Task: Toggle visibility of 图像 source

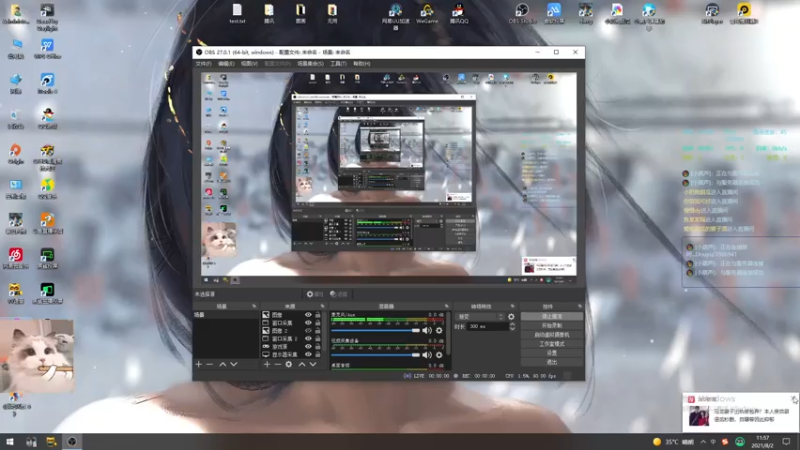Action: 308,315
